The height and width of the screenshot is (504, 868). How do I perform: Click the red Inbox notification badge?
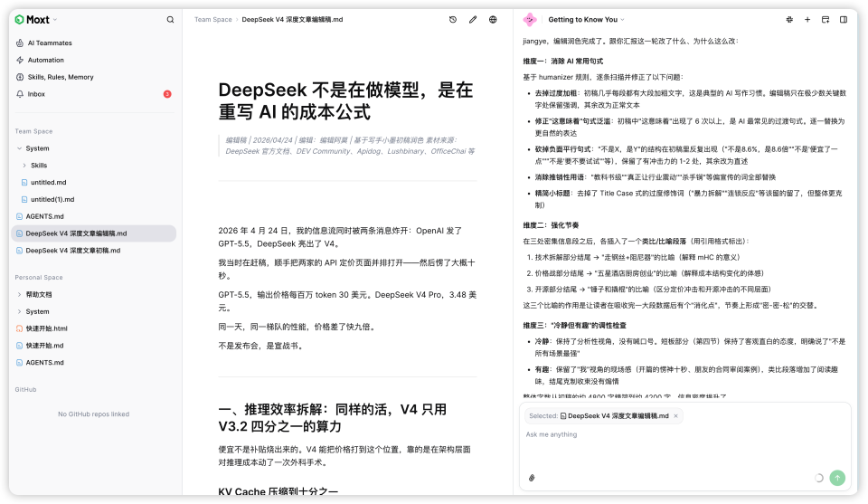point(167,94)
